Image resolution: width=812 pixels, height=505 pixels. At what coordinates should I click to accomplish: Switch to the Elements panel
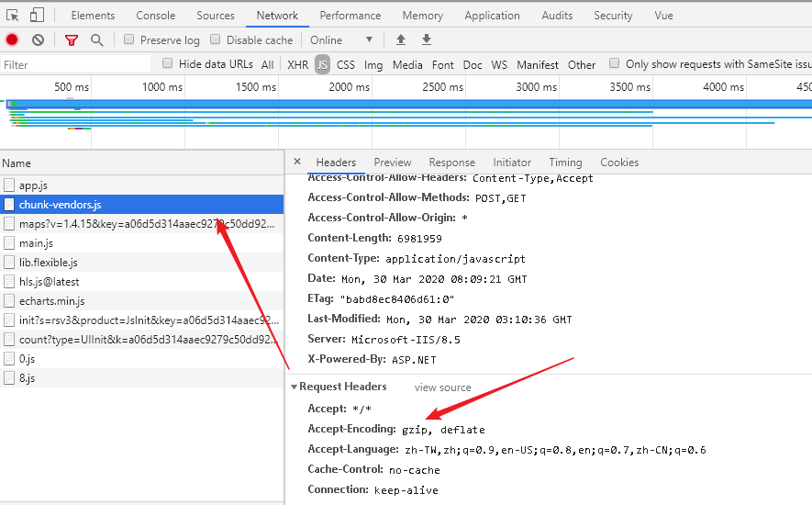(94, 16)
